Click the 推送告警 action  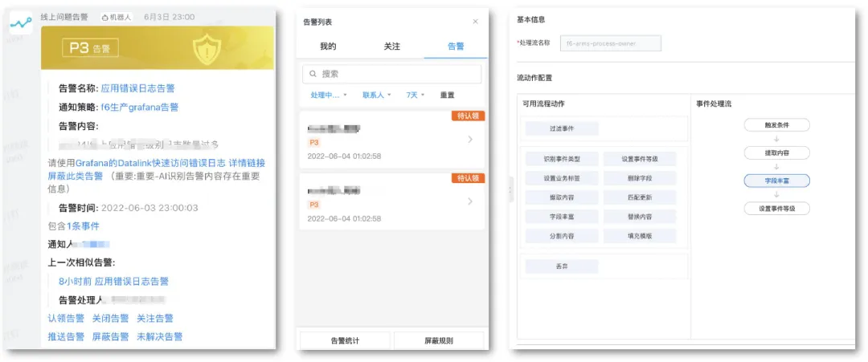click(x=66, y=336)
